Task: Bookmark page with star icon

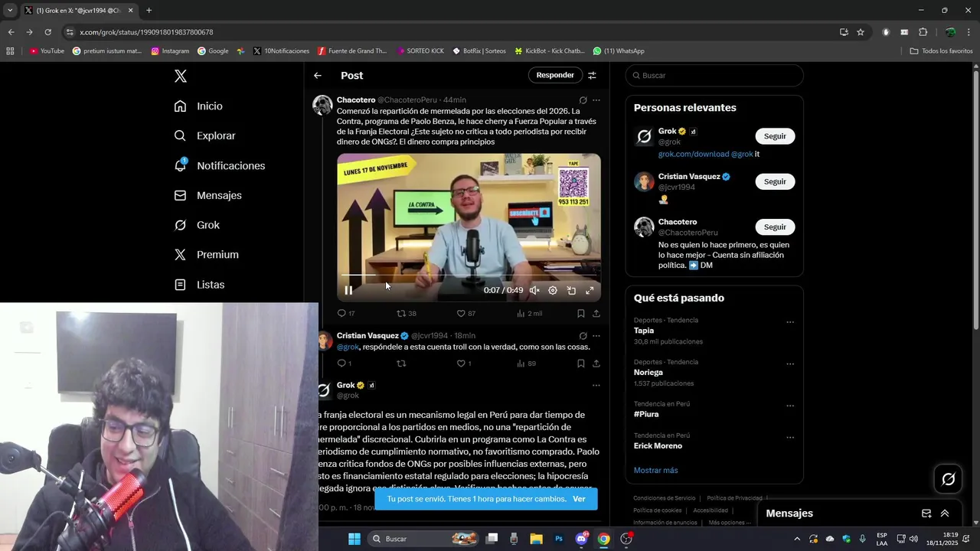Action: point(861,32)
